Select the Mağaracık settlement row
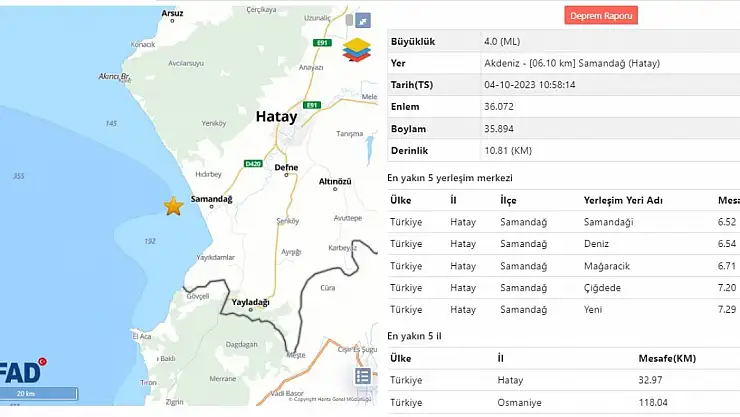The width and height of the screenshot is (740, 417). 563,265
